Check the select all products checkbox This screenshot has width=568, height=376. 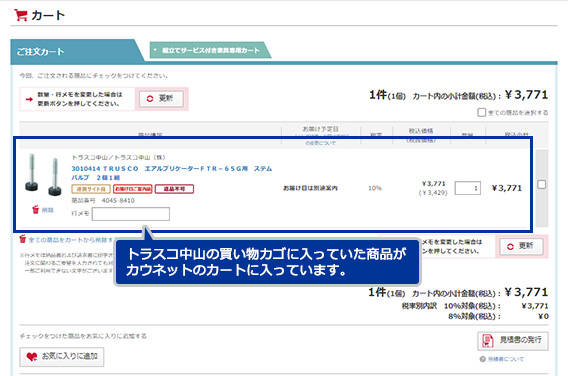point(481,112)
